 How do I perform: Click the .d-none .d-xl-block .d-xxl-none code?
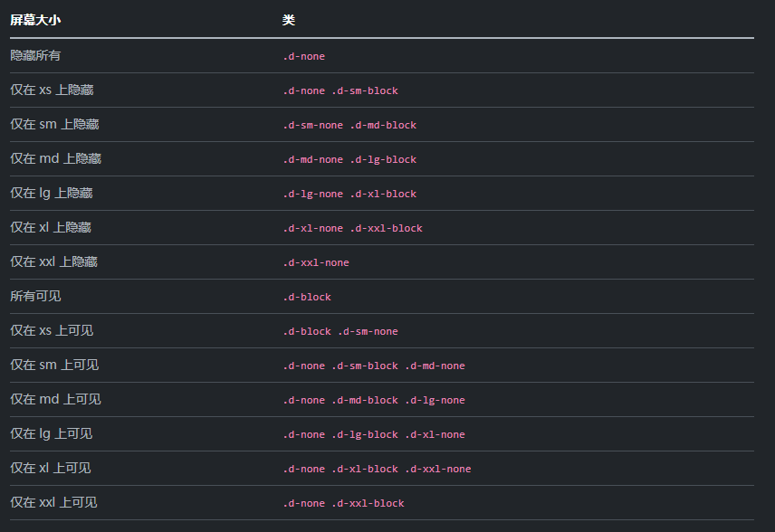[377, 469]
